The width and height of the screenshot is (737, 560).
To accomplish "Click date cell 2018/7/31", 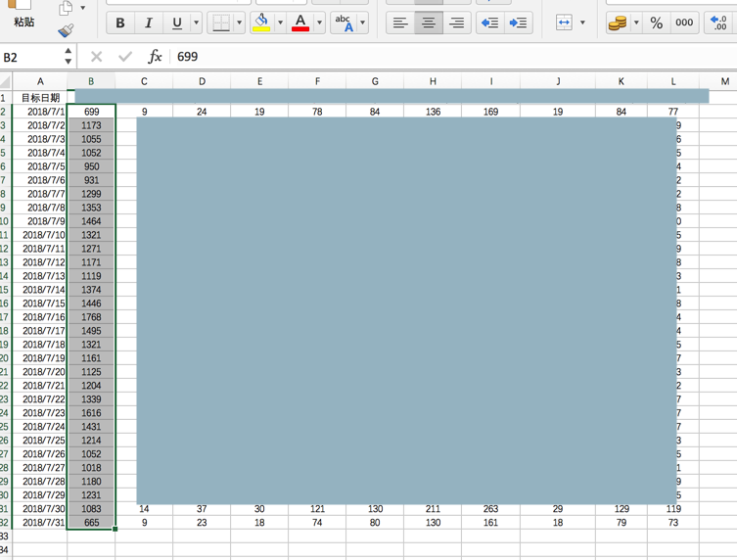I will pos(40,523).
